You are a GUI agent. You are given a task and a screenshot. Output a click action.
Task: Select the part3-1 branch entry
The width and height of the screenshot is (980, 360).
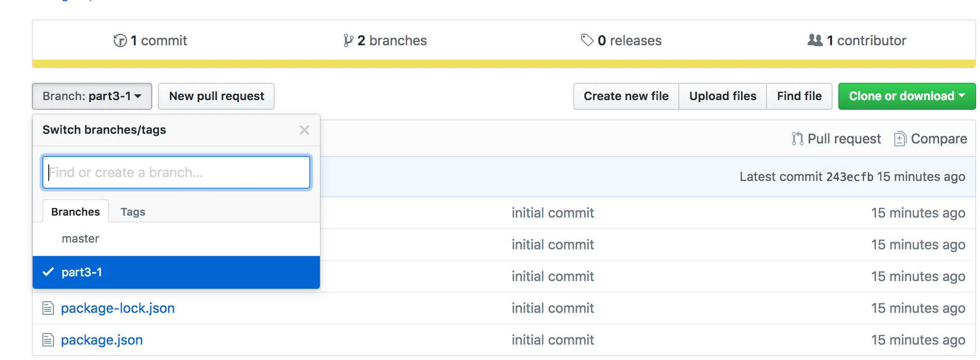[x=176, y=272]
